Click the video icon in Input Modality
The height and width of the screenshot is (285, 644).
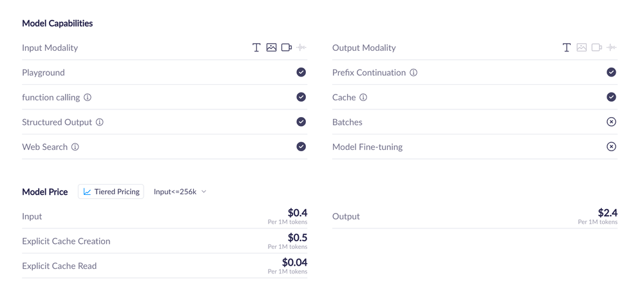[287, 48]
